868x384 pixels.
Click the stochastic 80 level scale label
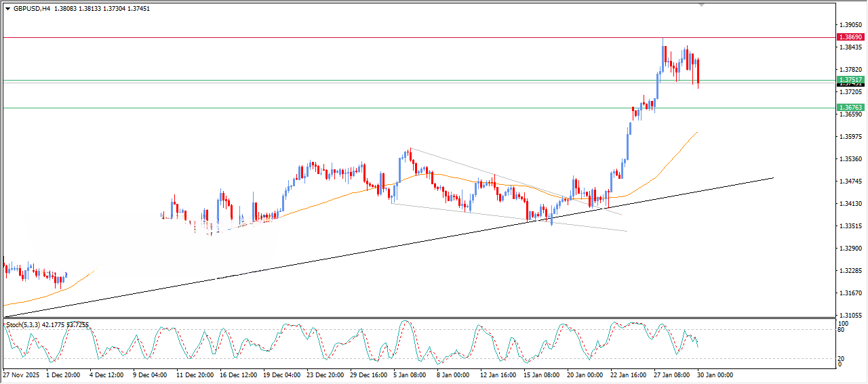pos(842,330)
